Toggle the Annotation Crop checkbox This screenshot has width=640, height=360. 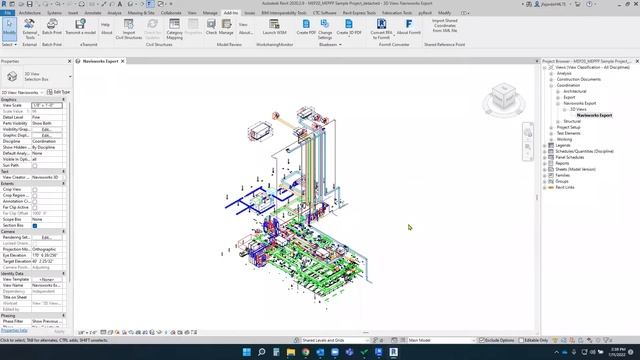[x=35, y=202]
